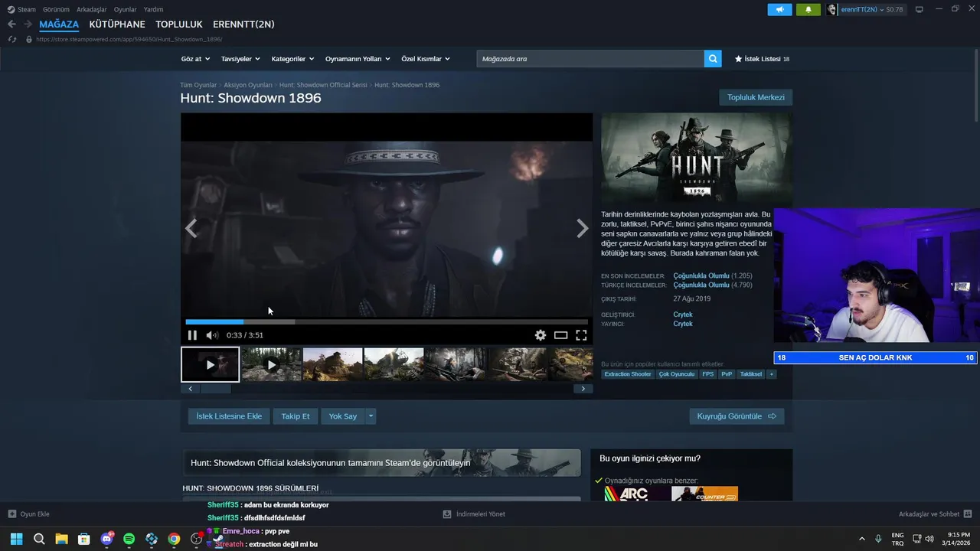Open Discord from taskbar

(106, 539)
